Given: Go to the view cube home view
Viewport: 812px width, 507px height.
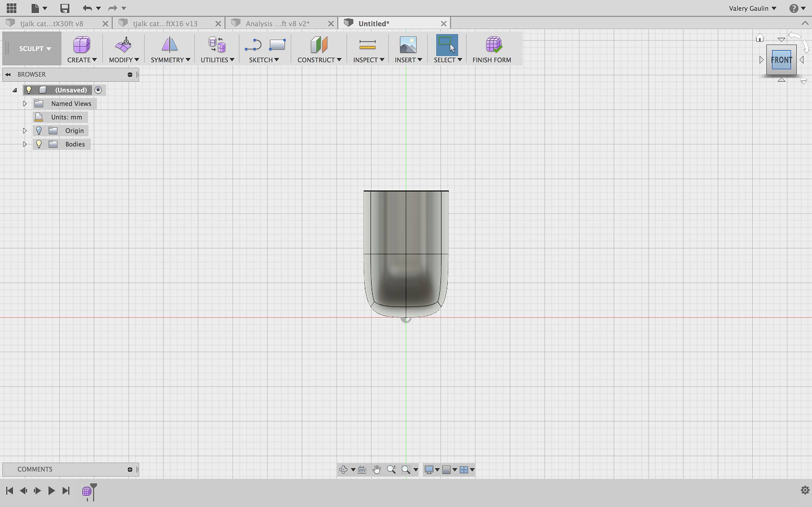Looking at the screenshot, I should [760, 38].
